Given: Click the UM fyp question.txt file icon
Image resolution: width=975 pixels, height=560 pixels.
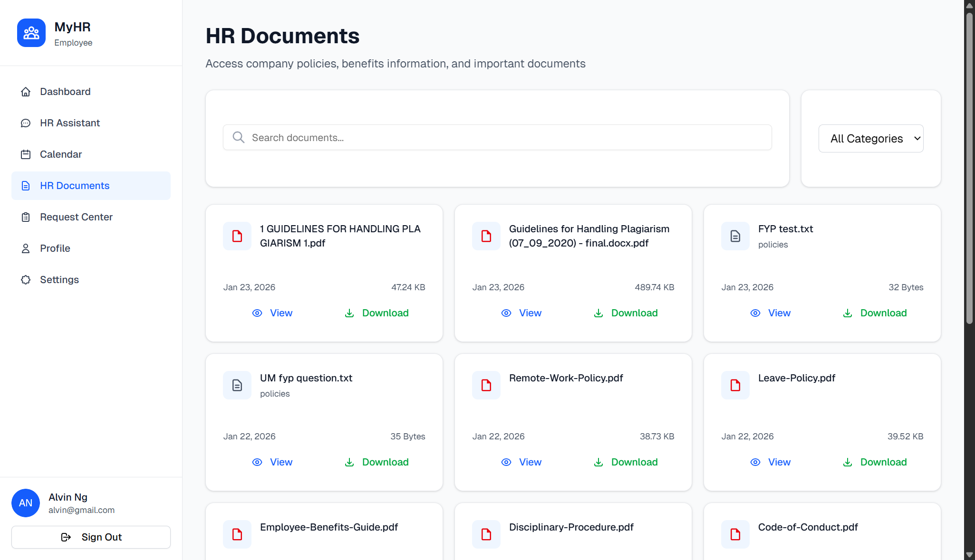Looking at the screenshot, I should [237, 385].
